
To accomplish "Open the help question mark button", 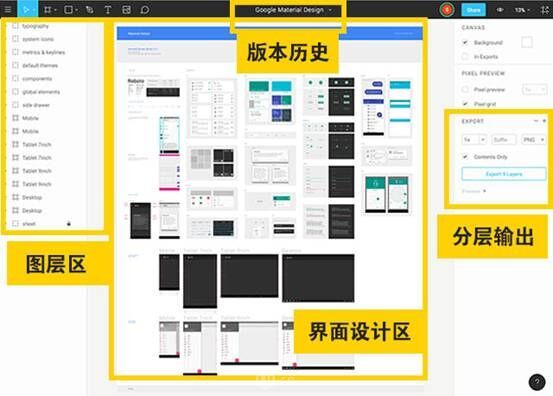I will (537, 382).
